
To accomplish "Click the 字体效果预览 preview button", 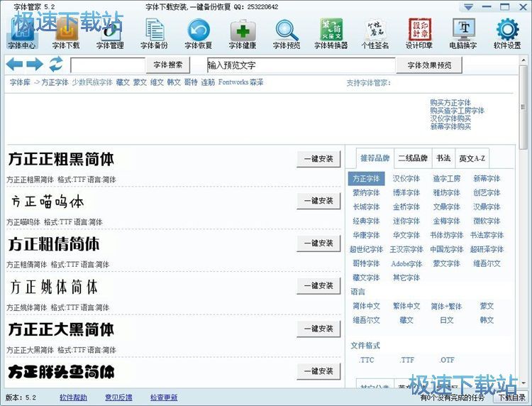I will (x=429, y=65).
